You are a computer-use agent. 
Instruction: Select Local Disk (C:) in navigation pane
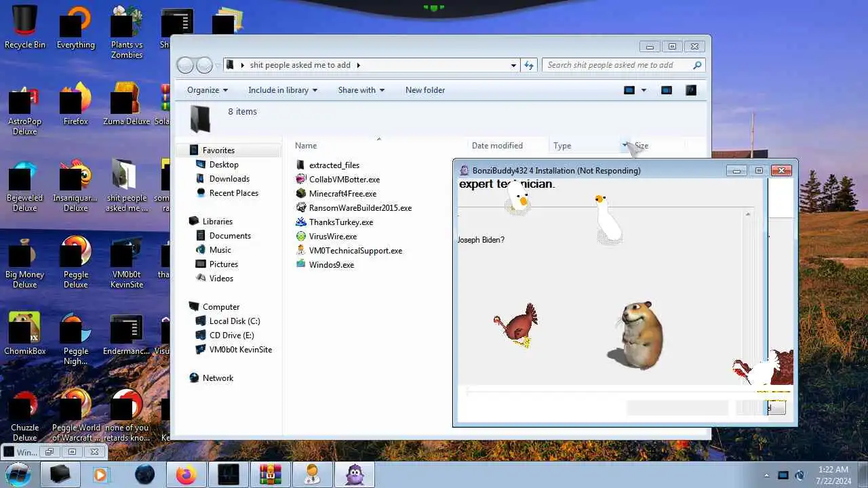pos(235,321)
